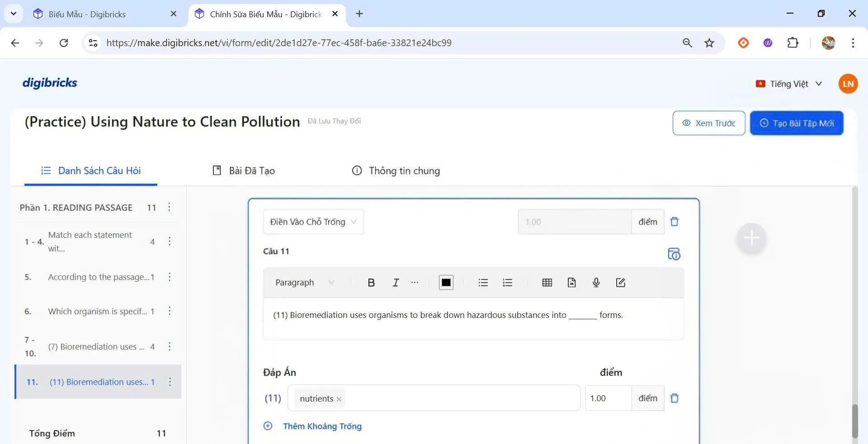Insert bulleted list in editor
This screenshot has width=868, height=444.
[483, 283]
